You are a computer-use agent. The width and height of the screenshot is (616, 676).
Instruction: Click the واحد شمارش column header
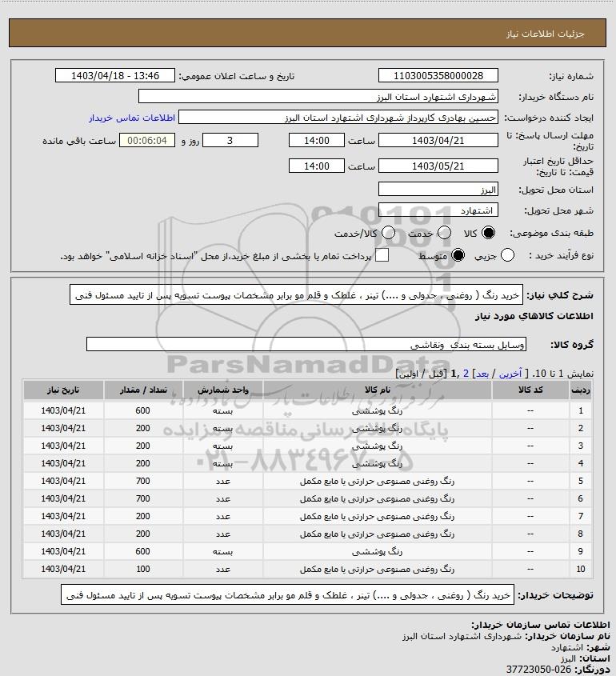pyautogui.click(x=223, y=390)
